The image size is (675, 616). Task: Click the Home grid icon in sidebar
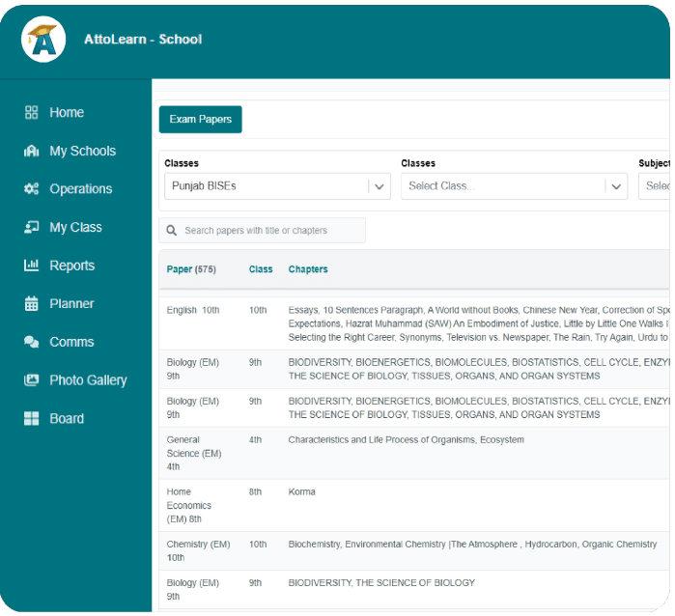point(31,113)
